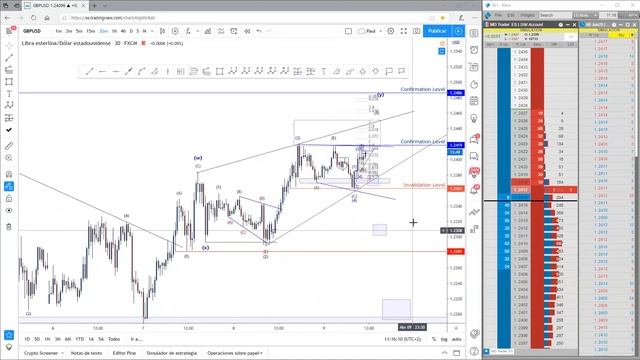Click the favorites star icon at bottom left
This screenshot has height=360, width=640.
(9, 335)
